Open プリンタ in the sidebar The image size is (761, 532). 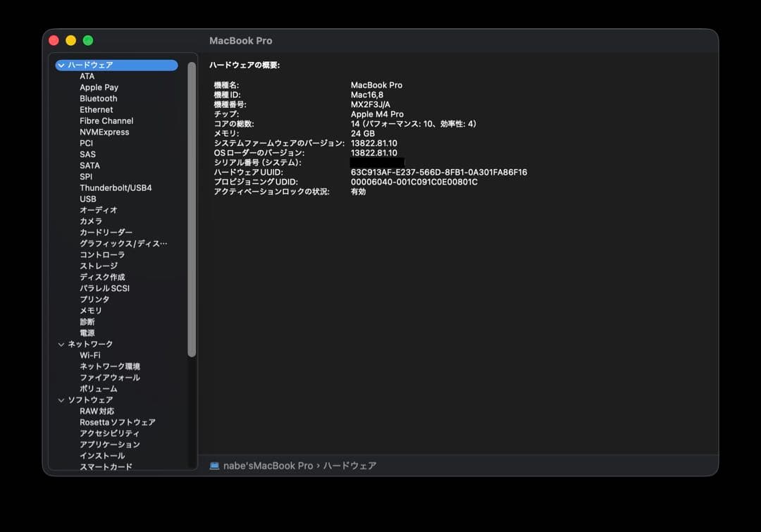(x=94, y=299)
